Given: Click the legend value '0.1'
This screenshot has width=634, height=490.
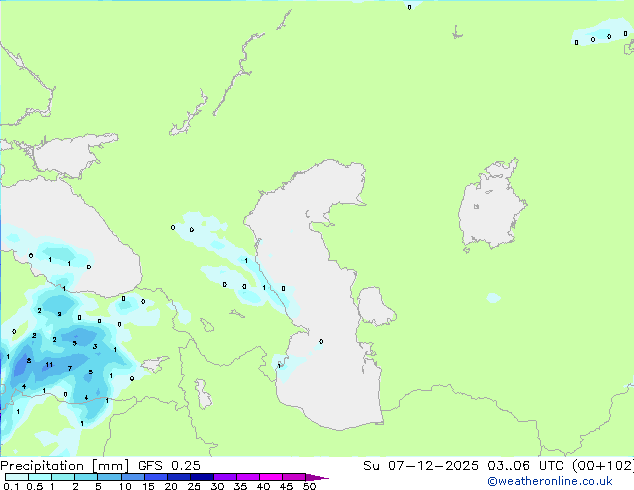Looking at the screenshot, I should (x=12, y=486).
